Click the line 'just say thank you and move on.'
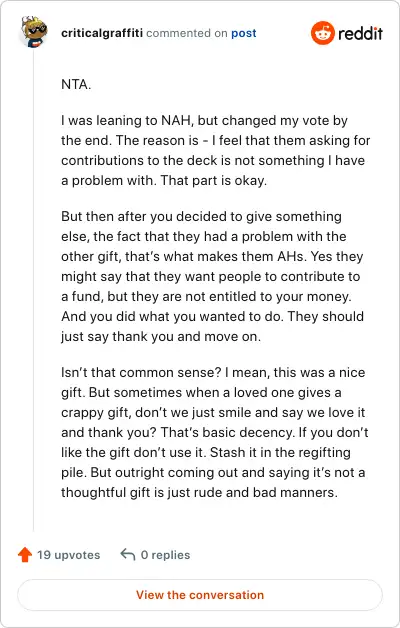The image size is (400, 628). coord(161,336)
